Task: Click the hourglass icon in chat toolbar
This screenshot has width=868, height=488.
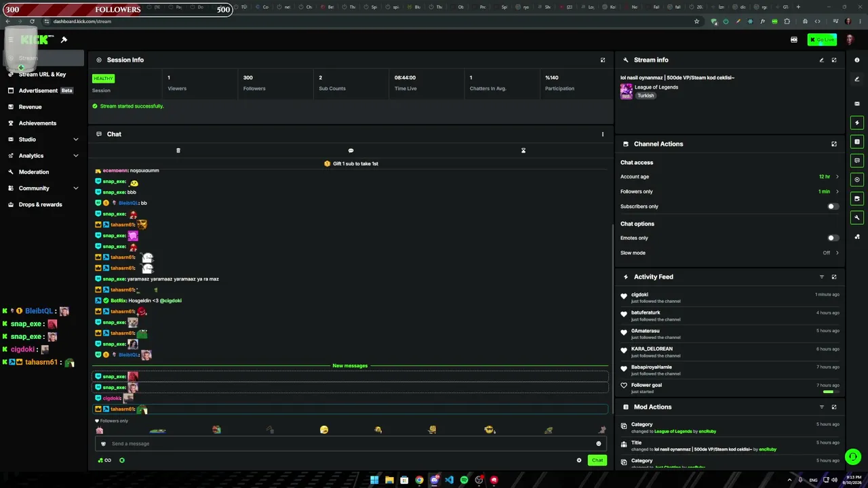Action: [x=523, y=150]
